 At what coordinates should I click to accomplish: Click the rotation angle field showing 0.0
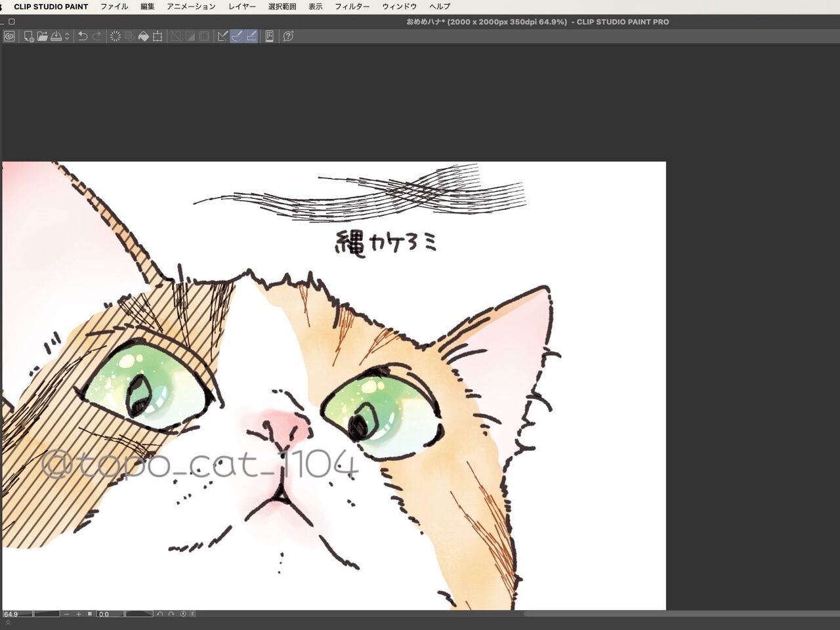[x=110, y=614]
